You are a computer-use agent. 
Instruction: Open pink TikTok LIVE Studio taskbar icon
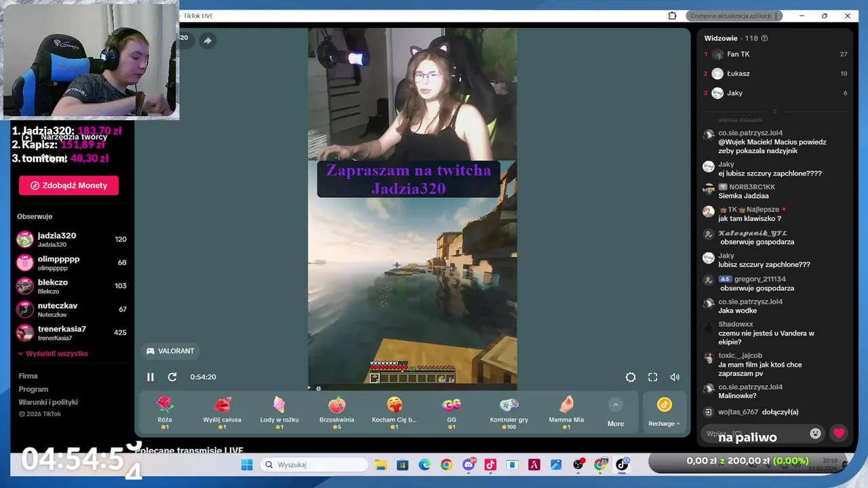click(490, 464)
